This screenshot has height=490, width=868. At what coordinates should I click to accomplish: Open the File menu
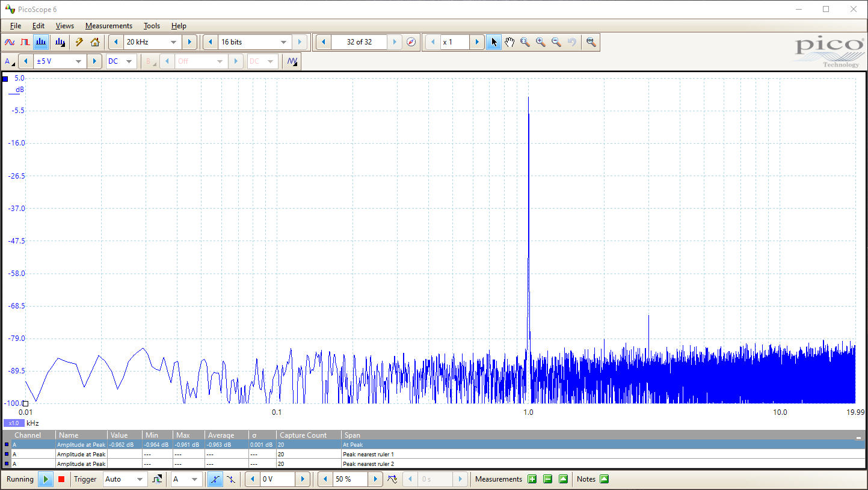(16, 26)
